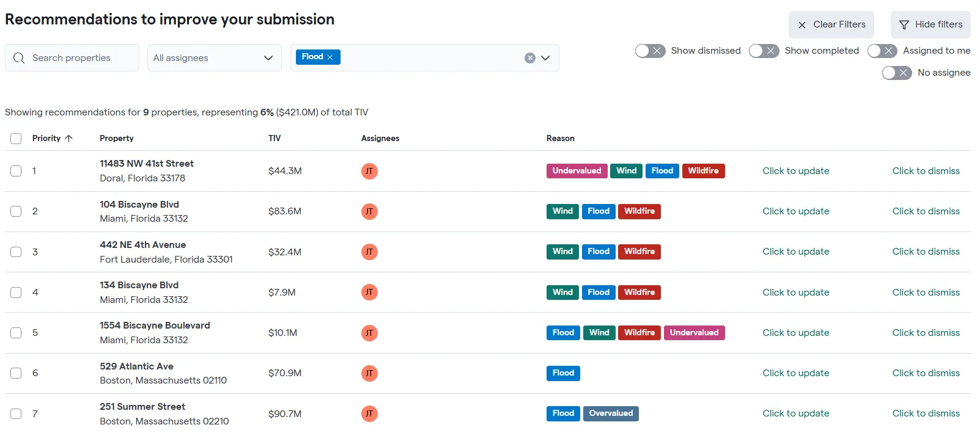The width and height of the screenshot is (980, 433).
Task: Click the JT avatar on 134 Biscayne Blvd row
Action: (369, 293)
